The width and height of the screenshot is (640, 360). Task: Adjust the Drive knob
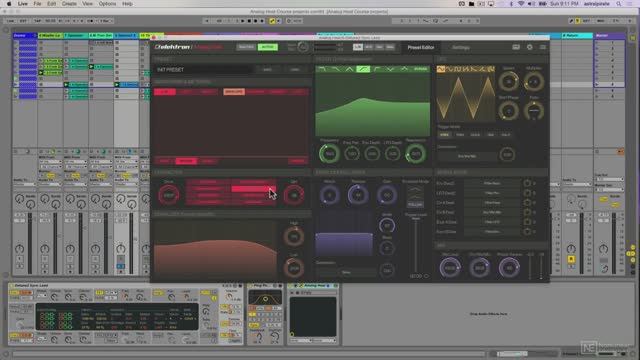[x=168, y=195]
